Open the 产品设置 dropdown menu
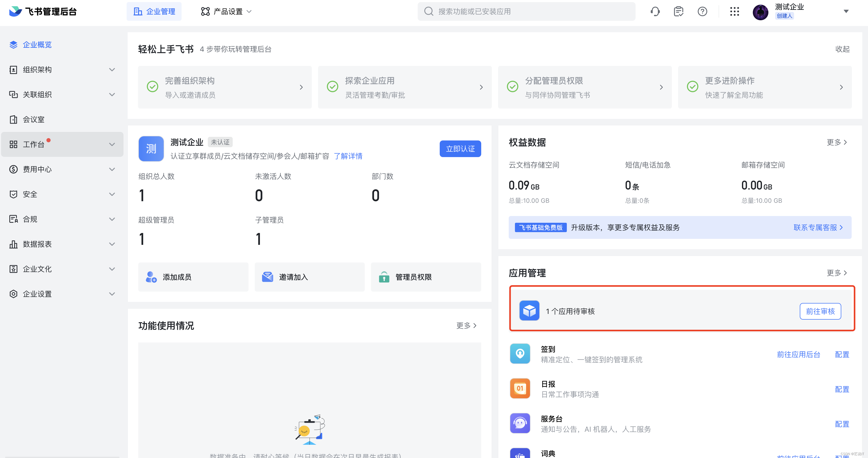868x458 pixels. 226,11
